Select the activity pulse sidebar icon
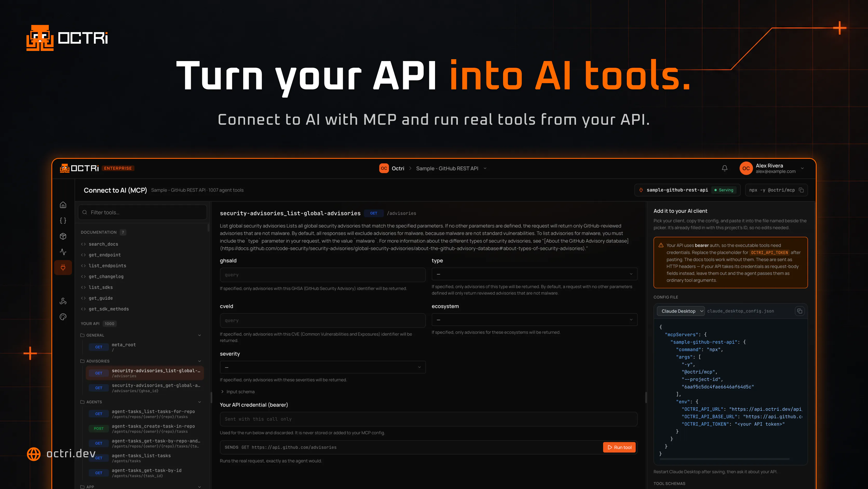The width and height of the screenshot is (868, 489). coord(63,252)
